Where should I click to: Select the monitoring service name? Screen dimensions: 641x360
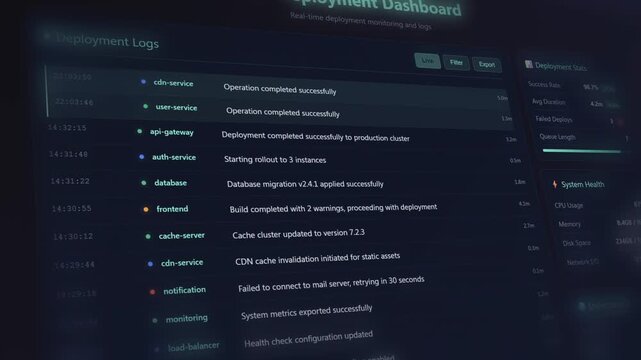click(186, 318)
